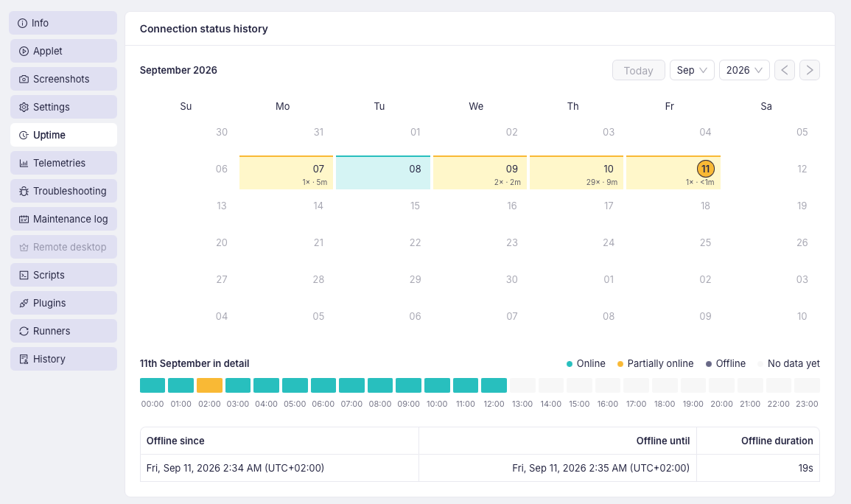Click the teal 00:00 hour block
The width and height of the screenshot is (851, 504).
click(x=153, y=385)
